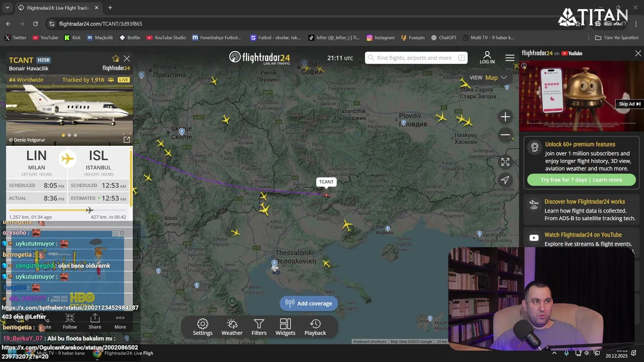Focus the Find flights search field
The image size is (644, 362).
pos(416,58)
